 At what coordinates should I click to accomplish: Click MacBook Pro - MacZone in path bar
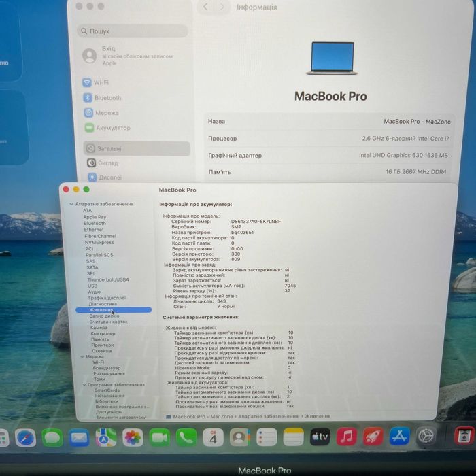pyautogui.click(x=203, y=416)
